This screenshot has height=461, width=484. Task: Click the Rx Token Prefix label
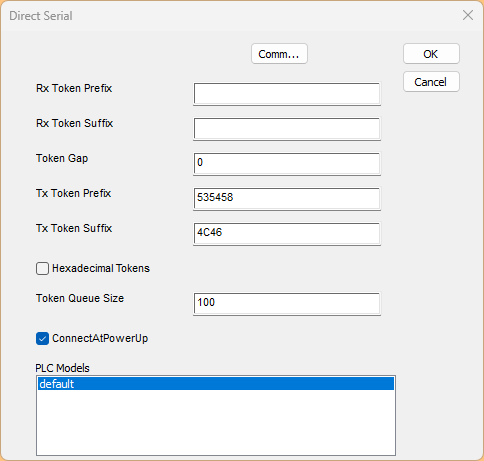coord(74,88)
